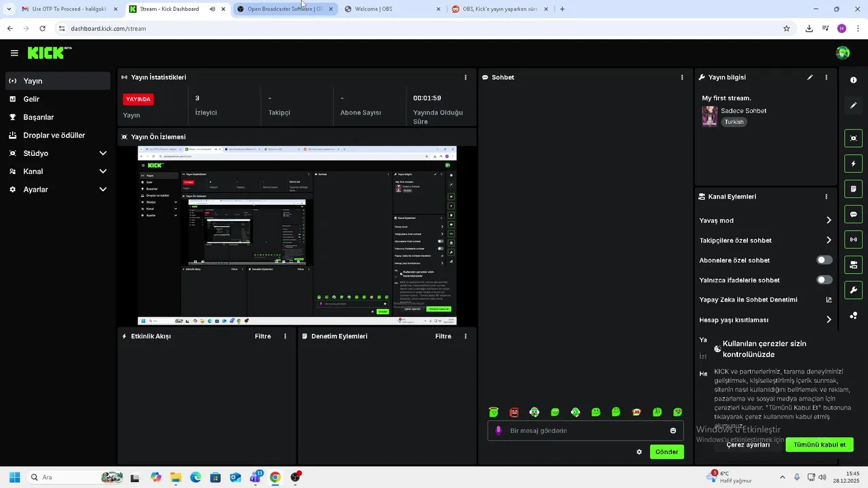Open Denetim Eylemleri Filtre dropdown

click(443, 336)
